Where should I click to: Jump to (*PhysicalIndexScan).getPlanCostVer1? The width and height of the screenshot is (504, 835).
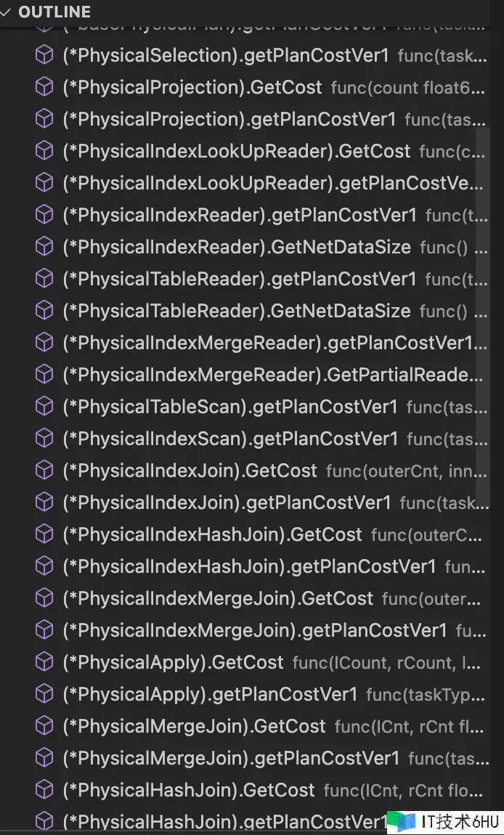230,439
